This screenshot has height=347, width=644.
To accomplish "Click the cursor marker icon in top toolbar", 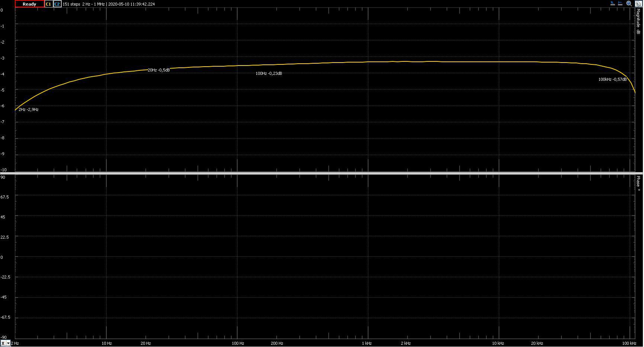I will coord(612,4).
